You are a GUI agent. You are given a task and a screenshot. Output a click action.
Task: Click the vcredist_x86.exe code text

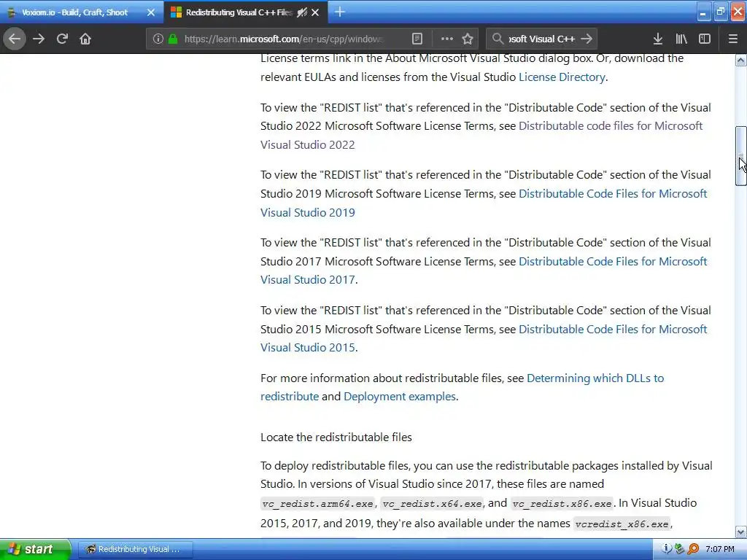pos(622,524)
